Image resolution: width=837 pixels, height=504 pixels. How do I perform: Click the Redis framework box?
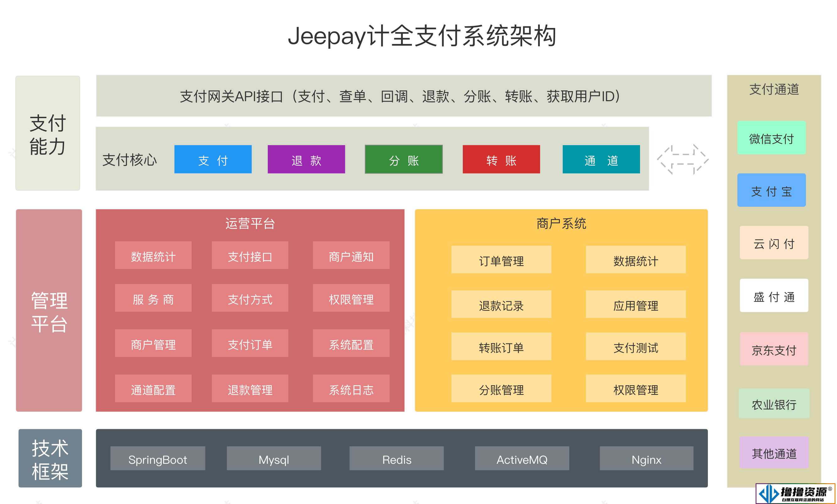point(397,458)
